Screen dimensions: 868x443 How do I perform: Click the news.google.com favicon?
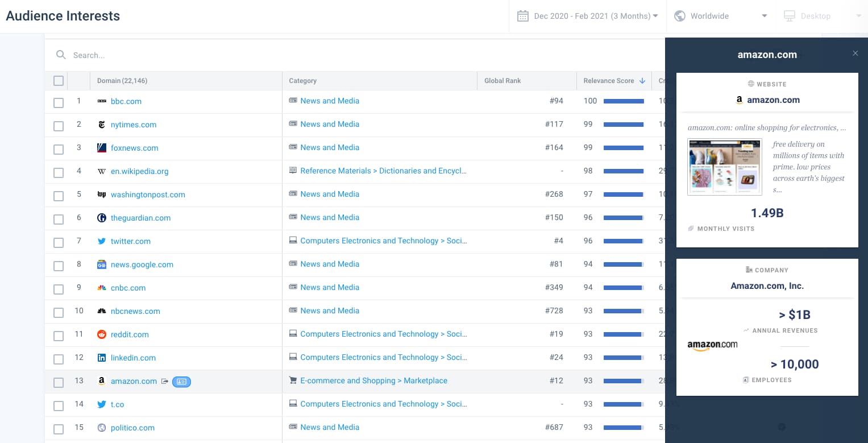click(x=102, y=264)
